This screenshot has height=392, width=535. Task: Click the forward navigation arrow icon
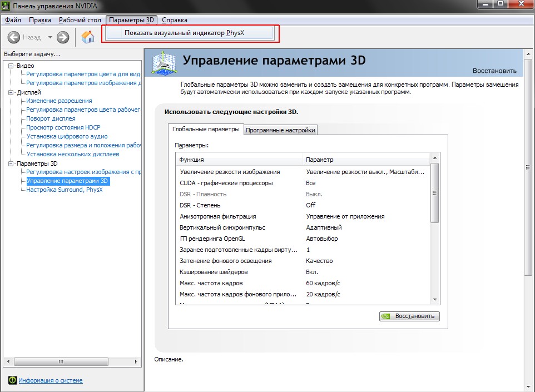[x=63, y=37]
